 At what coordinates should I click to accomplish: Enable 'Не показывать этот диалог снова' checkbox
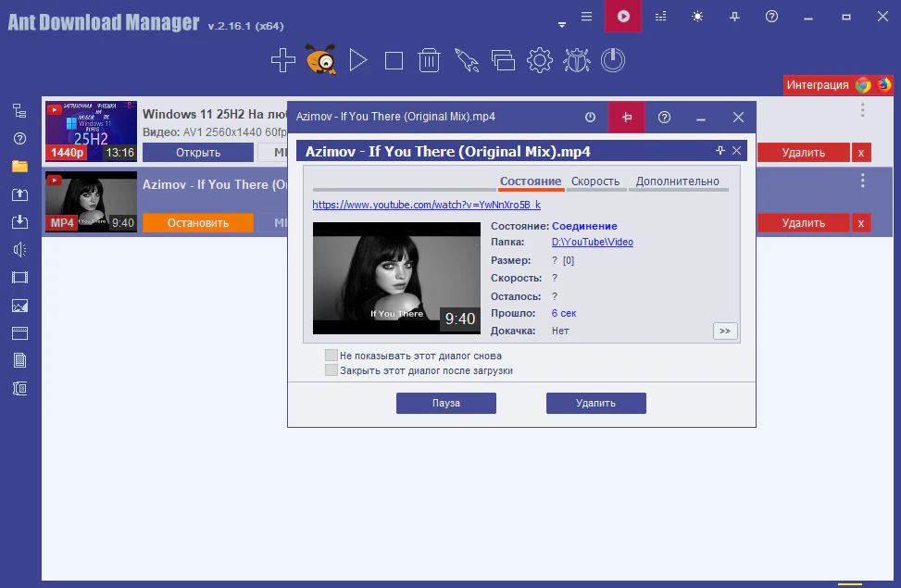[x=332, y=356]
